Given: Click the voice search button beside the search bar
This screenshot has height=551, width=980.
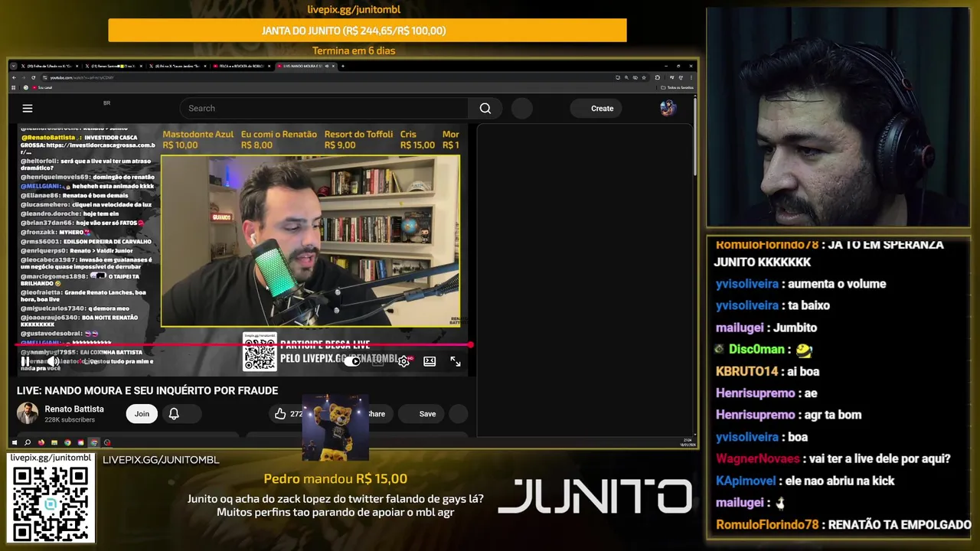Looking at the screenshot, I should pos(521,109).
